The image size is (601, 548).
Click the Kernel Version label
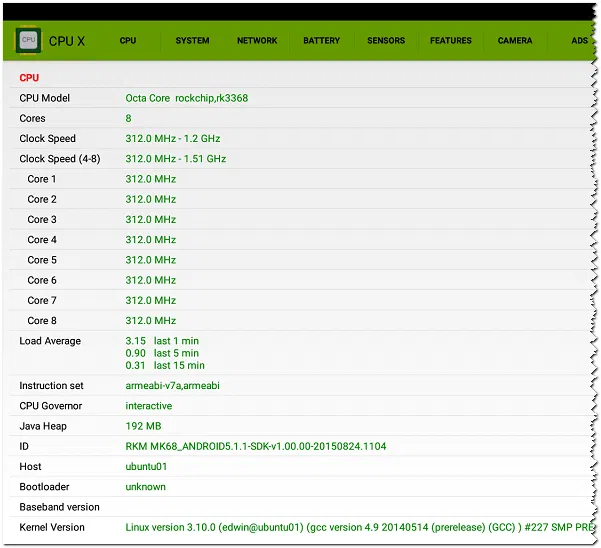tap(52, 528)
